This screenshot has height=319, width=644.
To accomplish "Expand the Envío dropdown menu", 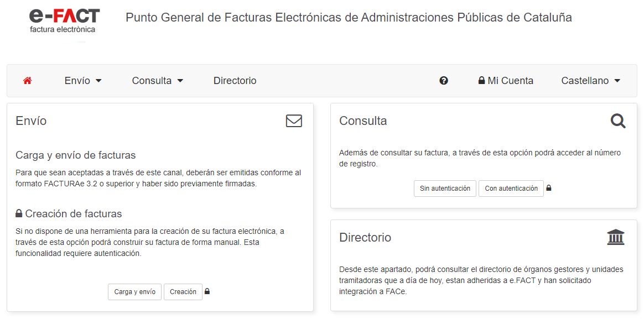I will [83, 80].
